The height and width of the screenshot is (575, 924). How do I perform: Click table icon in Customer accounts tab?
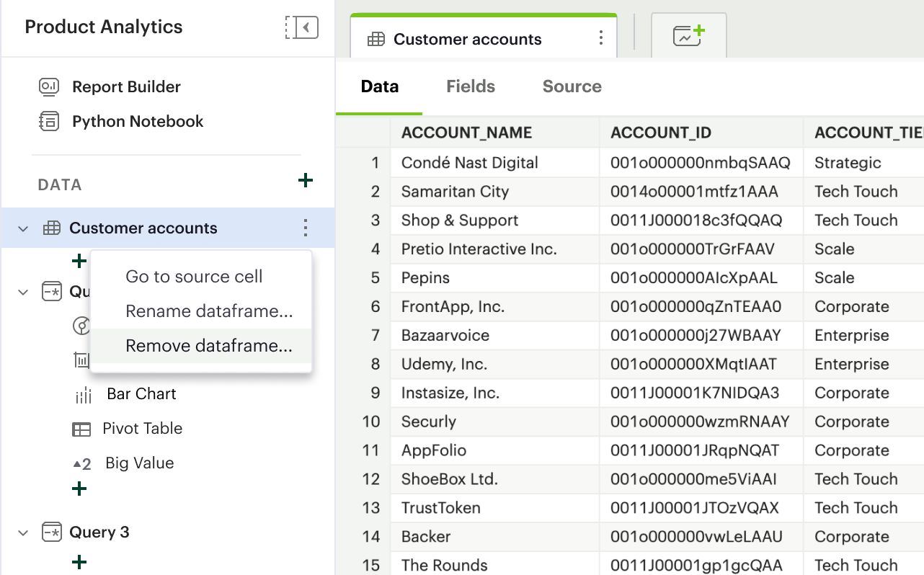coord(376,39)
